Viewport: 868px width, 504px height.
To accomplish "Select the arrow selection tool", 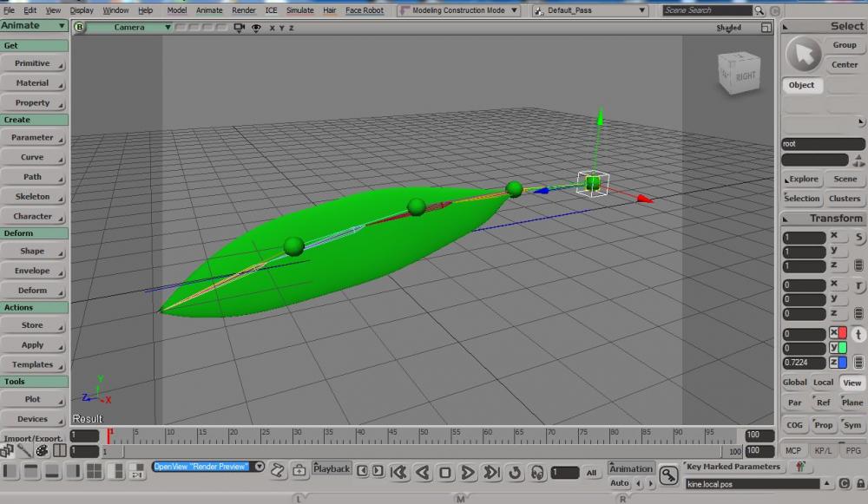I will point(803,55).
